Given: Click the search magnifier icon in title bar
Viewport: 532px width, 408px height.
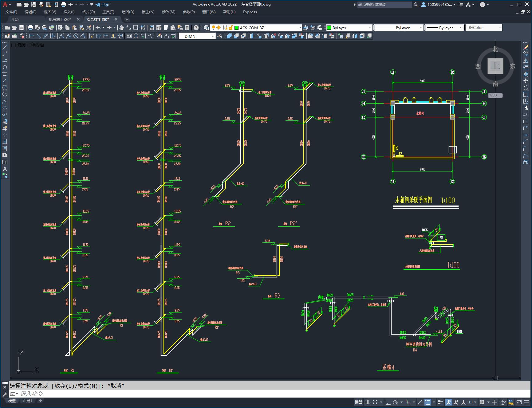Looking at the screenshot, I should 416,5.
